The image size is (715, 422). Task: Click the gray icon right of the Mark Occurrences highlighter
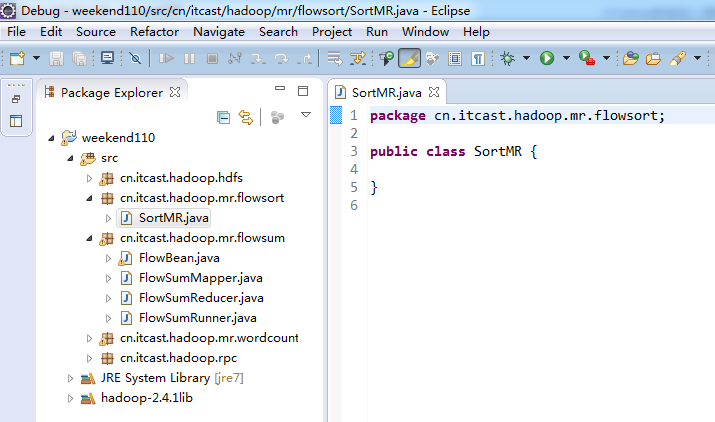[x=432, y=58]
